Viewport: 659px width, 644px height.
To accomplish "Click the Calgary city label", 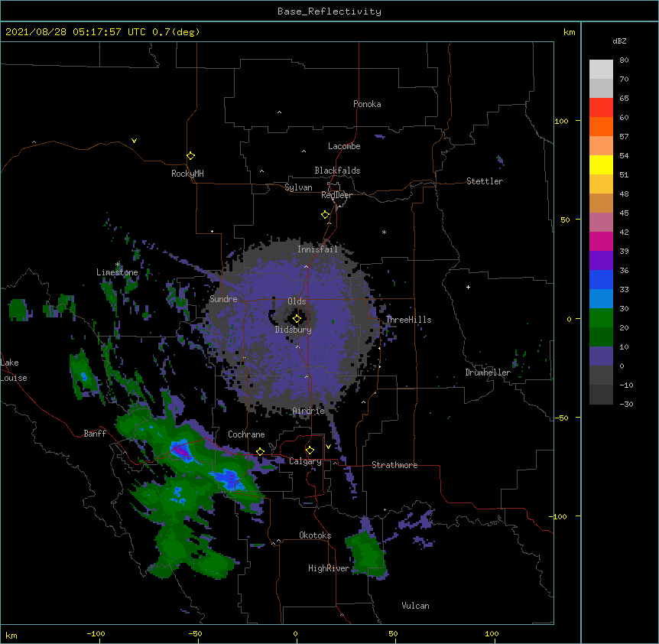I will [x=305, y=461].
